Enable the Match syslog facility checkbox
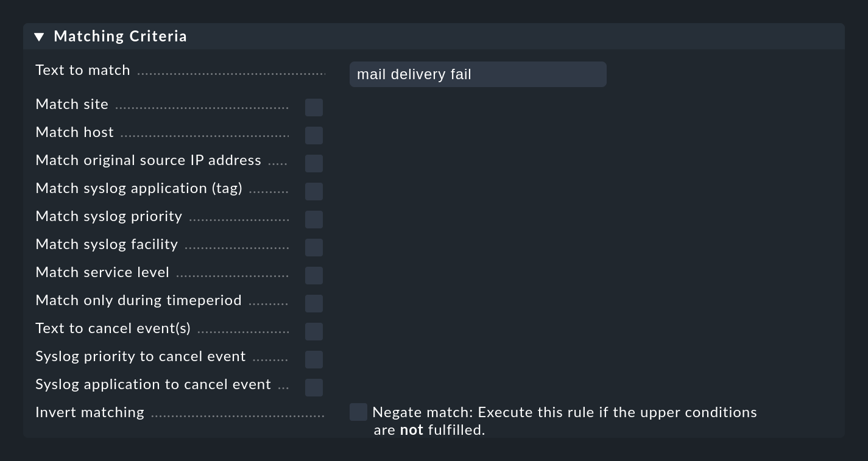 coord(314,247)
